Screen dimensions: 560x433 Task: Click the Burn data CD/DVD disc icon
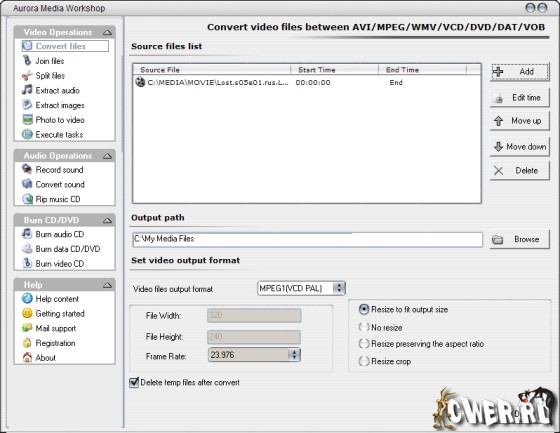(x=27, y=249)
